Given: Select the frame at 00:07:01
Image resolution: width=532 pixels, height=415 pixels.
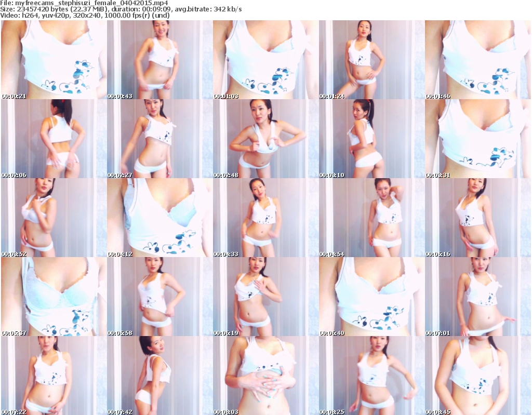Looking at the screenshot, I should [478, 297].
